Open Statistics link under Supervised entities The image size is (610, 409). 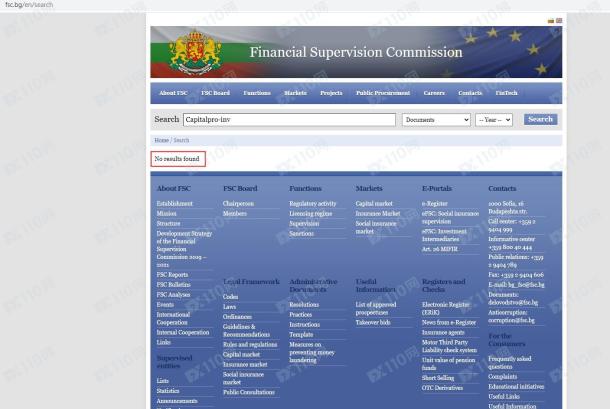(168, 391)
